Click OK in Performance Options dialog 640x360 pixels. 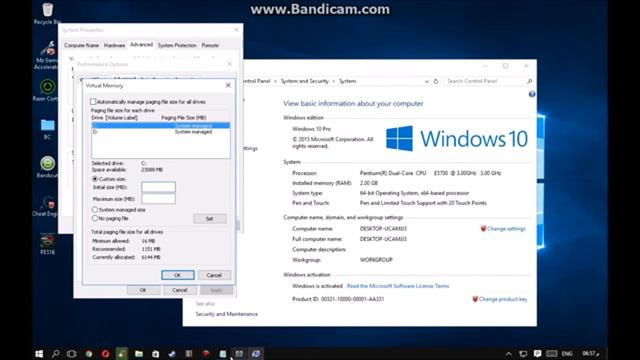pos(143,290)
